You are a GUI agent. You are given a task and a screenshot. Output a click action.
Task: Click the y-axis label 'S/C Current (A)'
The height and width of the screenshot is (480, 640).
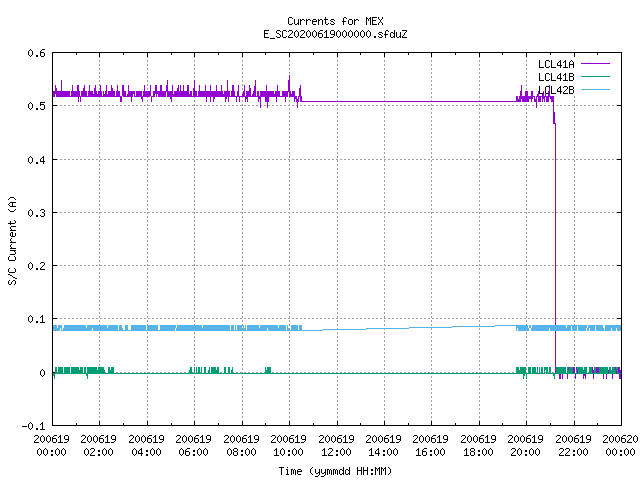tap(13, 241)
